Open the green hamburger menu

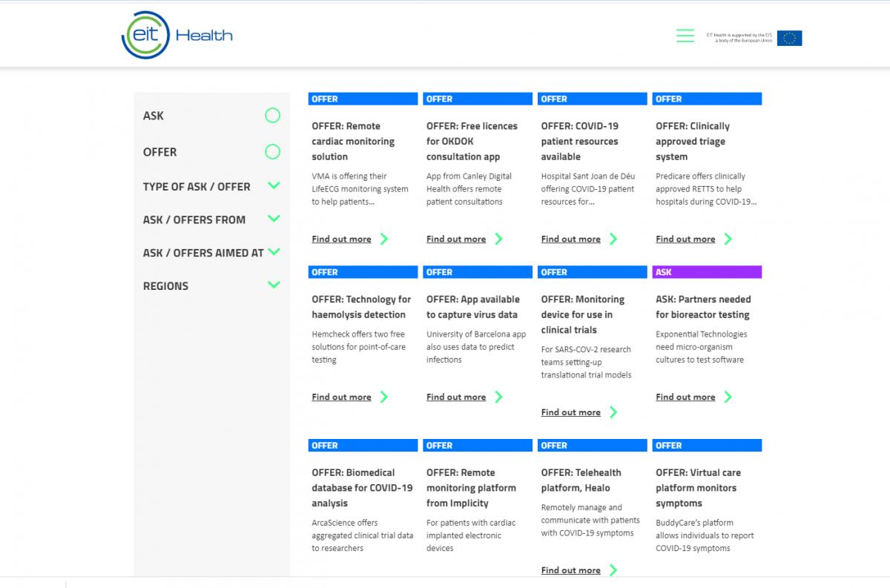pyautogui.click(x=685, y=36)
